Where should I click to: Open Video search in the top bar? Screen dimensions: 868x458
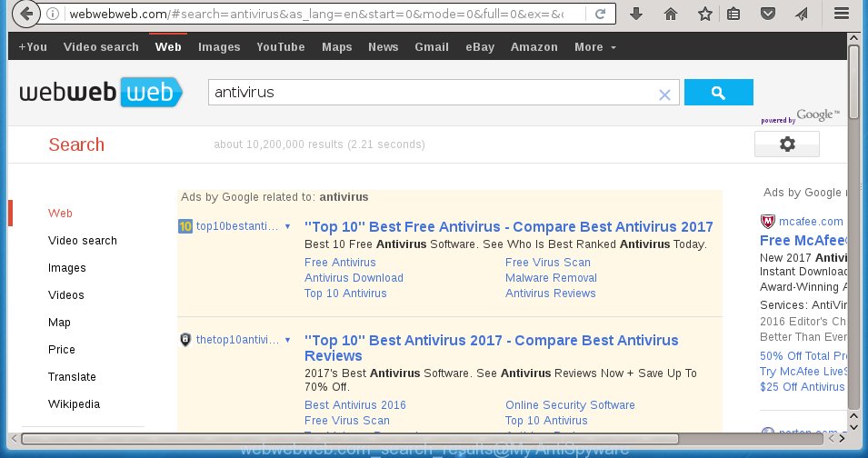101,47
